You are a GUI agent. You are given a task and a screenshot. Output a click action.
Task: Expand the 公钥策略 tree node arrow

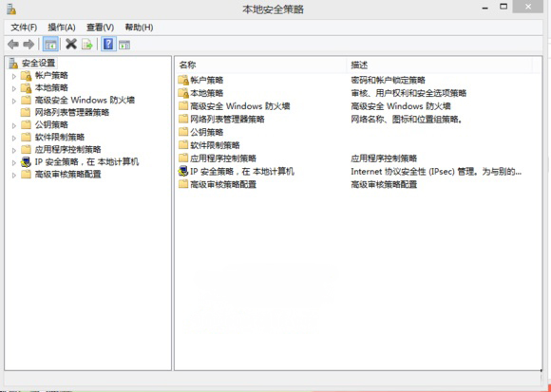[x=14, y=125]
